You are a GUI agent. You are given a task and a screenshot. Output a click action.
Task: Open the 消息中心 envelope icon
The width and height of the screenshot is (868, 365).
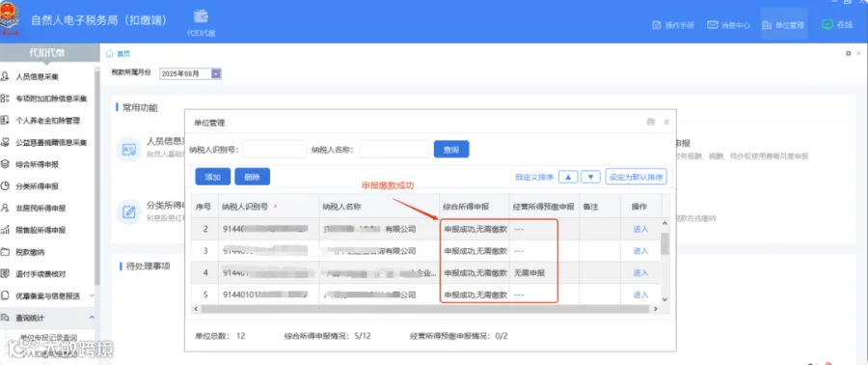pos(713,25)
